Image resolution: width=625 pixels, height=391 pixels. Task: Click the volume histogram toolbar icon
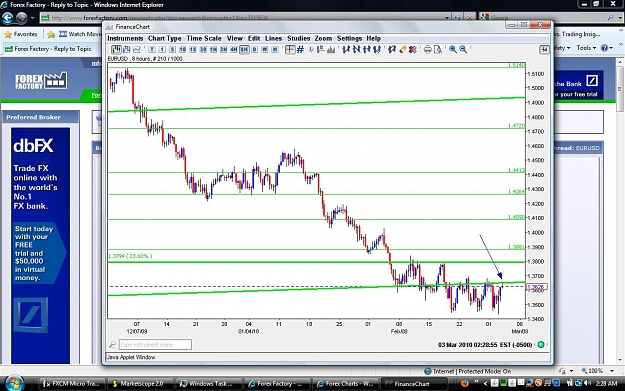(x=331, y=49)
